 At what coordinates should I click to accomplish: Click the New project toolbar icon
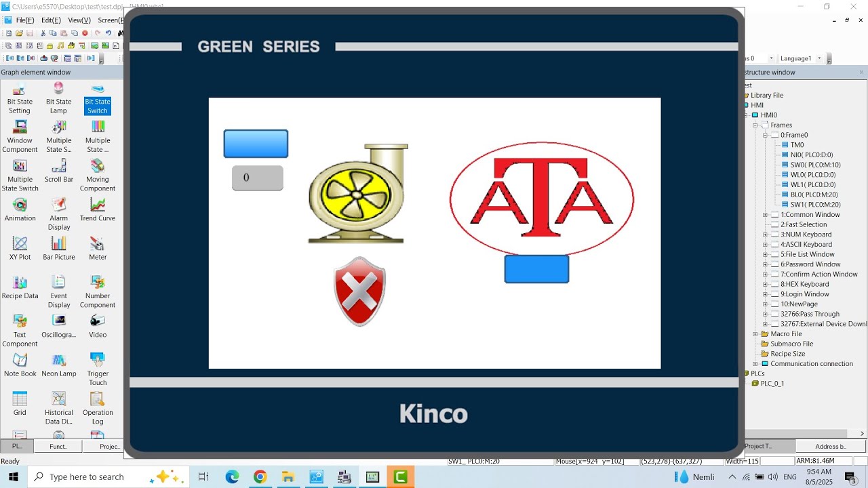point(8,33)
